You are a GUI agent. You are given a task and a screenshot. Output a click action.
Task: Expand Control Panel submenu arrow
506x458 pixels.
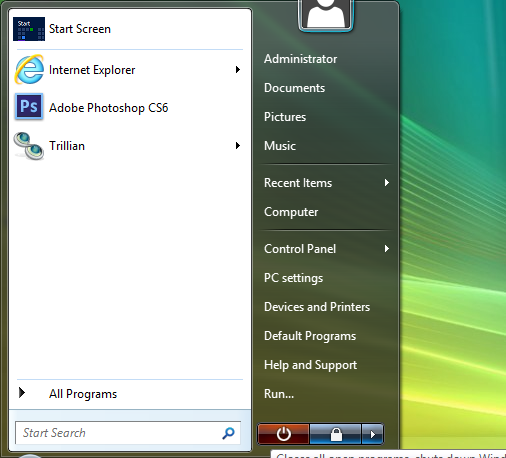[387, 249]
